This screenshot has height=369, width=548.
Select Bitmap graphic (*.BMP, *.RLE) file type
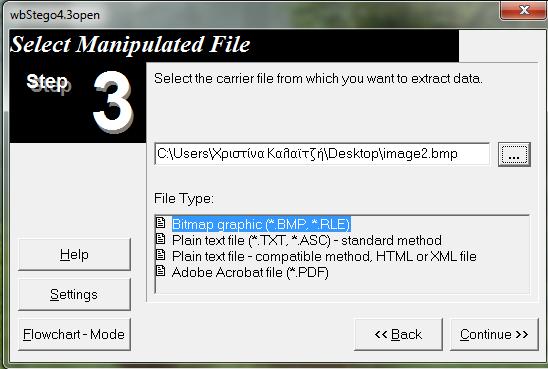[x=261, y=224]
